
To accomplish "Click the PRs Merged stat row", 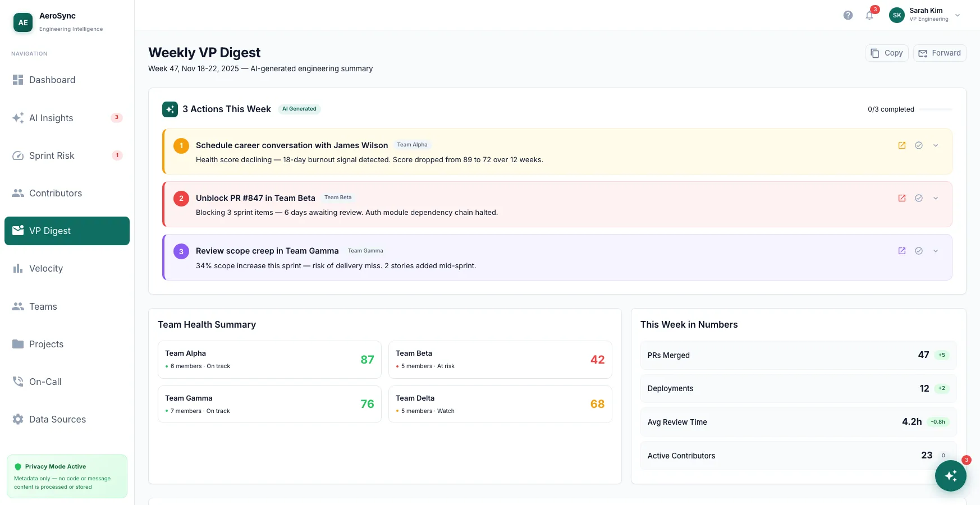I will 798,355.
